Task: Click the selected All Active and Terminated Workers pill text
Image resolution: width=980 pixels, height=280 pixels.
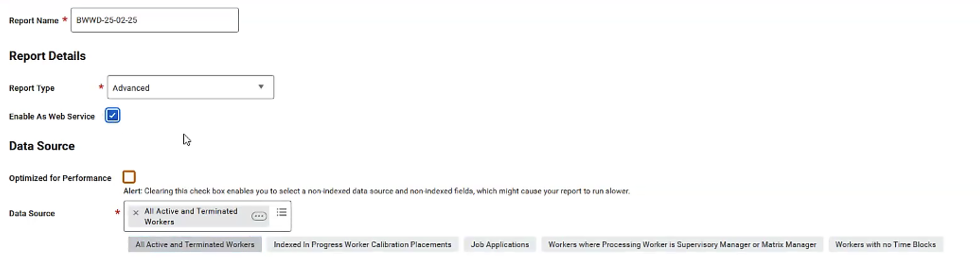Action: tap(191, 216)
